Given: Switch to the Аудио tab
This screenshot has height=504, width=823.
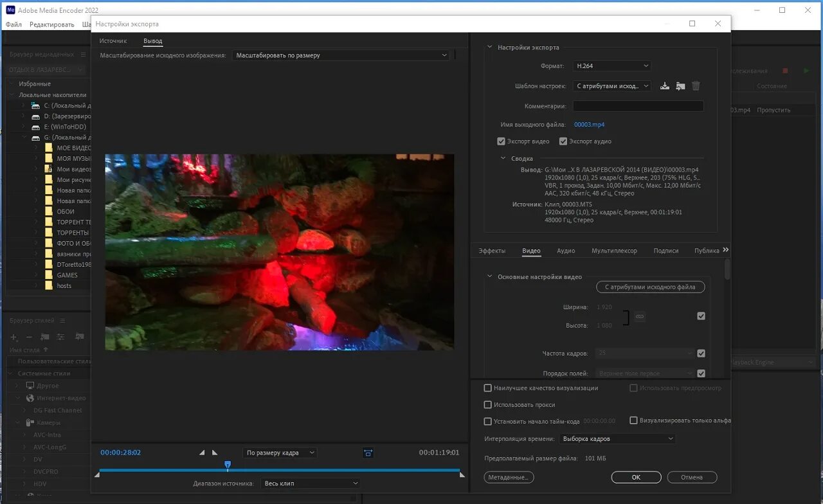Looking at the screenshot, I should click(566, 251).
